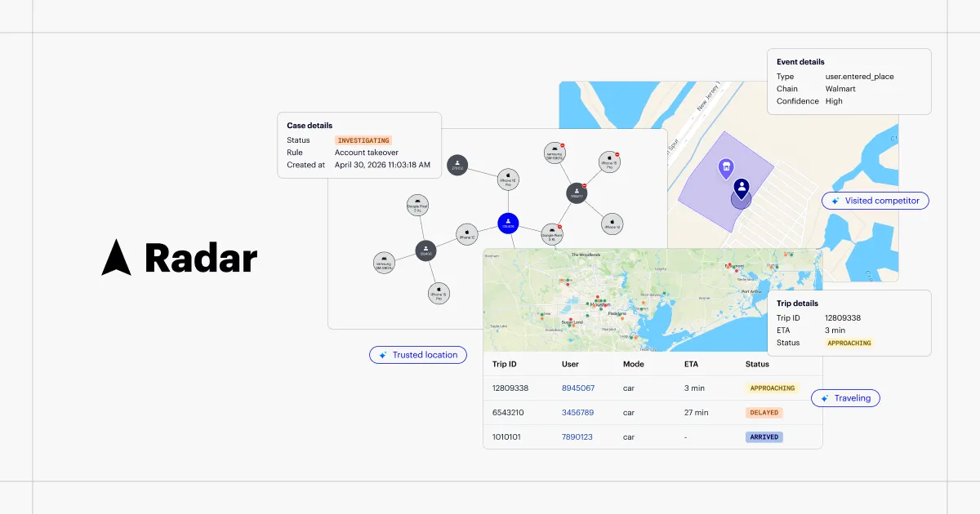Select trip ID 12809338 in the table
This screenshot has height=514, width=980.
click(510, 388)
